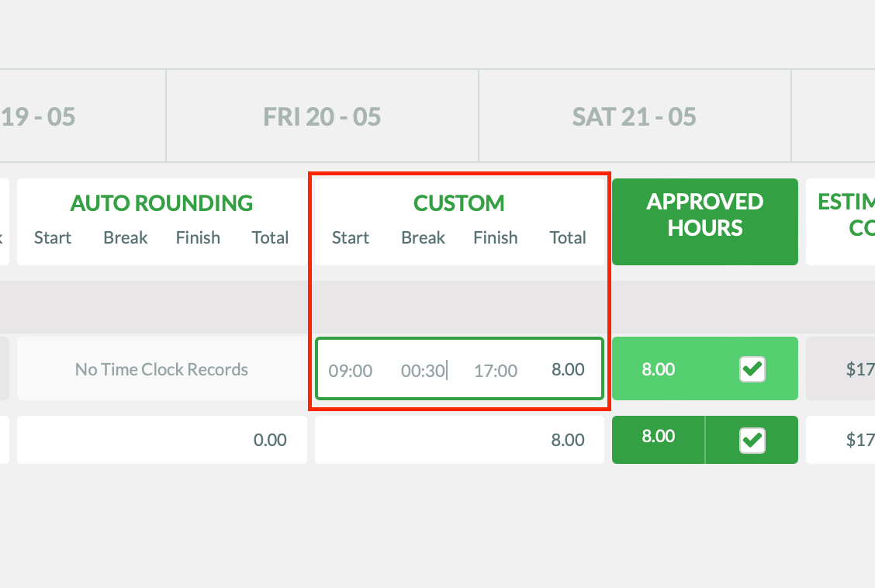Edit the custom start time 09:00
875x588 pixels.
coord(351,371)
